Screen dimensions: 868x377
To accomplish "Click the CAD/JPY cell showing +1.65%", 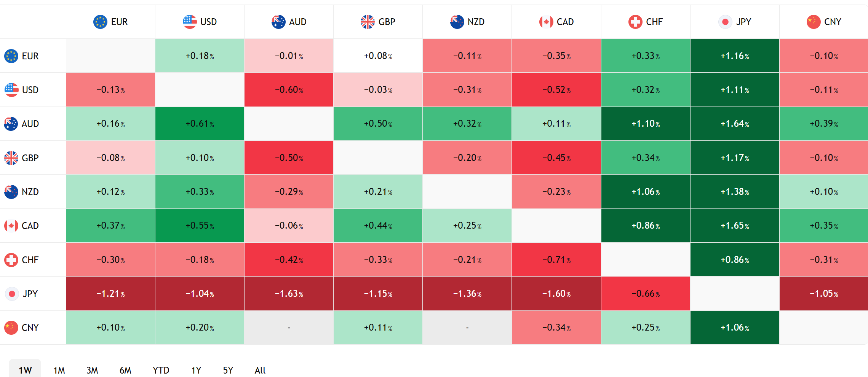I will (x=735, y=226).
